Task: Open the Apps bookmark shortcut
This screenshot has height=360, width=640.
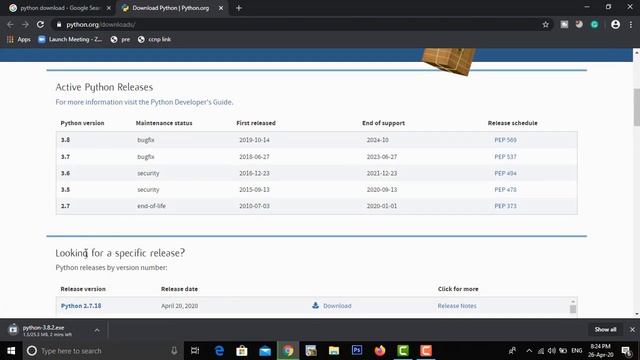Action: pyautogui.click(x=19, y=40)
